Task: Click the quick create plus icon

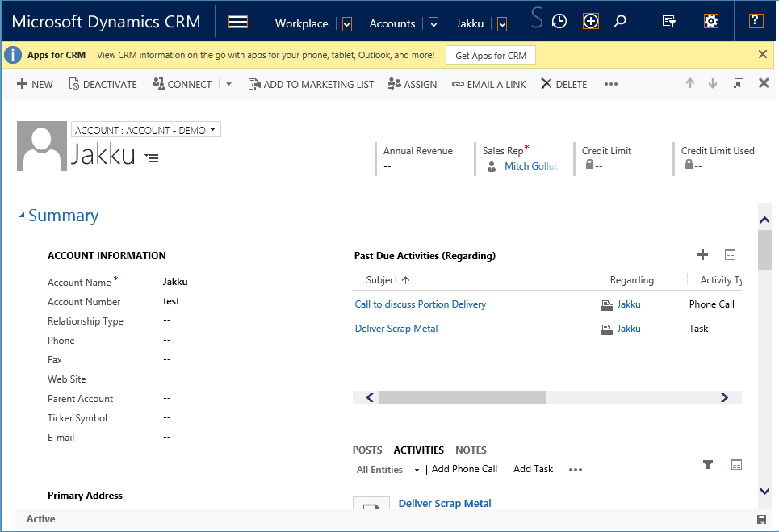Action: (591, 21)
